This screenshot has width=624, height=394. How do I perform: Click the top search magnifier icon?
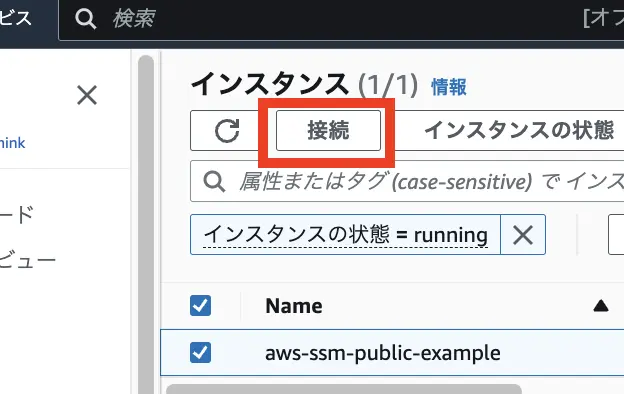[86, 19]
